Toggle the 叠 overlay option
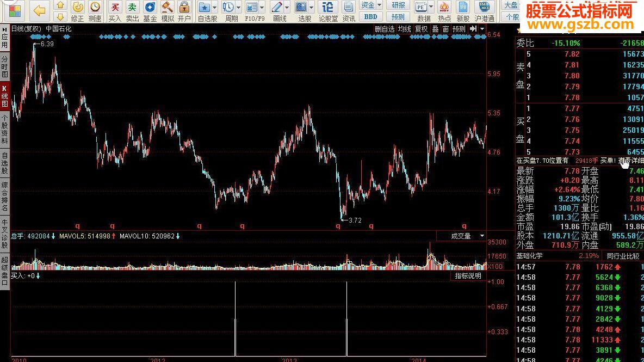The width and height of the screenshot is (644, 362). 435,29
